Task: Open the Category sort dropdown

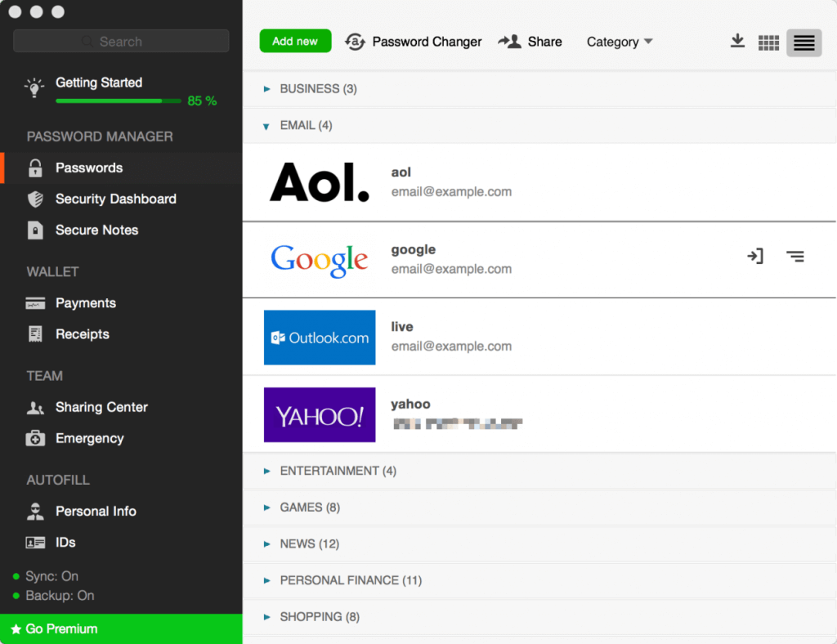Action: pos(620,42)
